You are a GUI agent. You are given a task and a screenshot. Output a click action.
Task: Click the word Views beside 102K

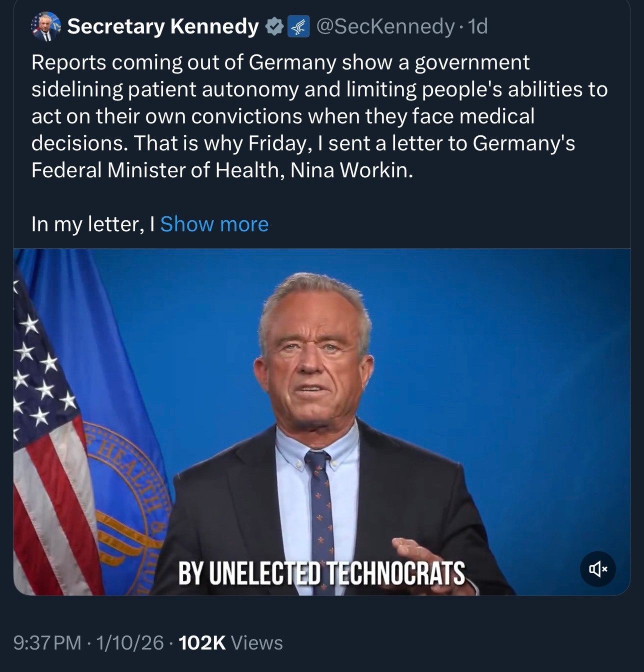257,643
